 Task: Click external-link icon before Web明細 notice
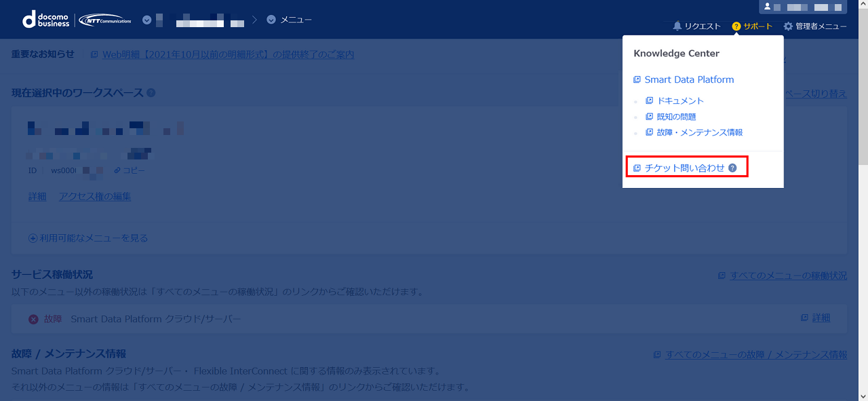94,54
